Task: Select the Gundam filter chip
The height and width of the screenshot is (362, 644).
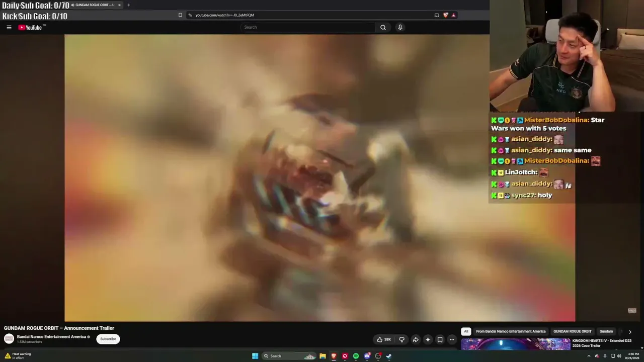Action: [606, 331]
